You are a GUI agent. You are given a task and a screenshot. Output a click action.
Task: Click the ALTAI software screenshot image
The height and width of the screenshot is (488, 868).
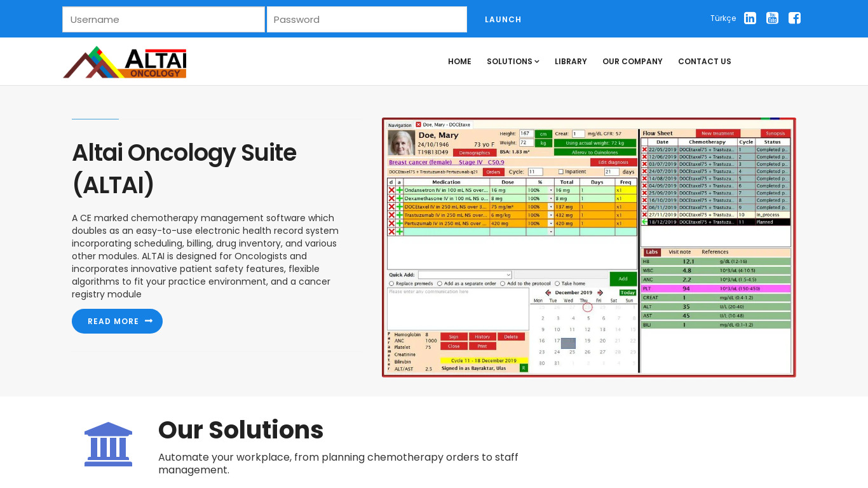point(589,247)
